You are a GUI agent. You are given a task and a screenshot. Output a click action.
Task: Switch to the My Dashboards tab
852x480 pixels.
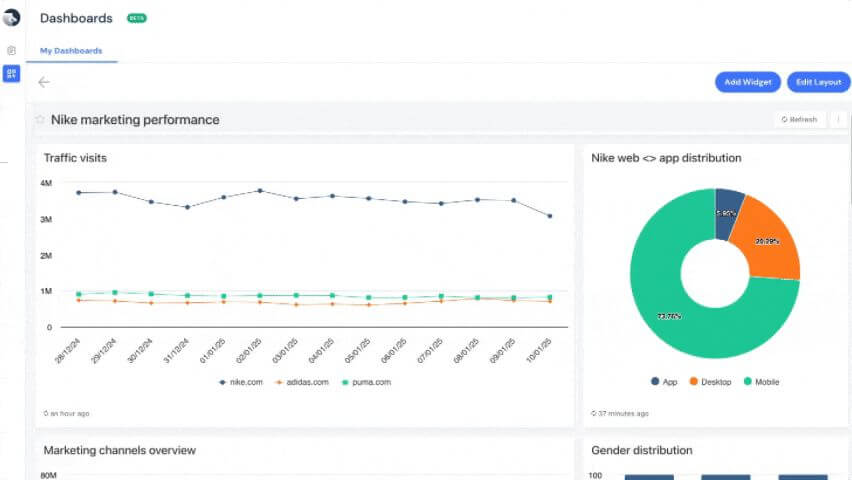pyautogui.click(x=71, y=51)
